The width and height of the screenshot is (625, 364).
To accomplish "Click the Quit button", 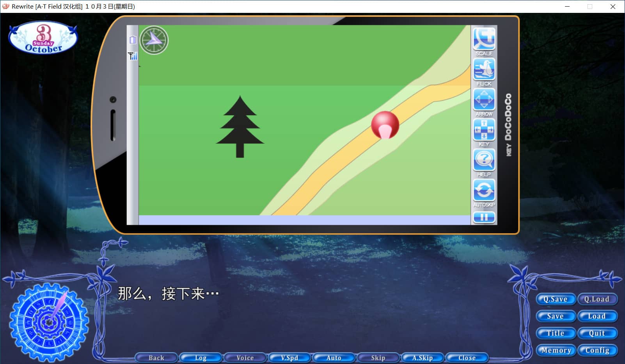I will [597, 333].
